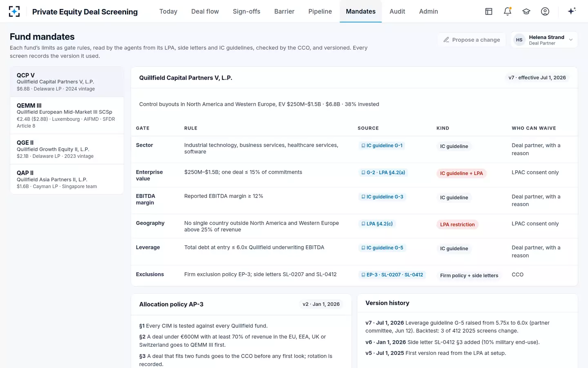Open the Barrier tab

click(284, 11)
